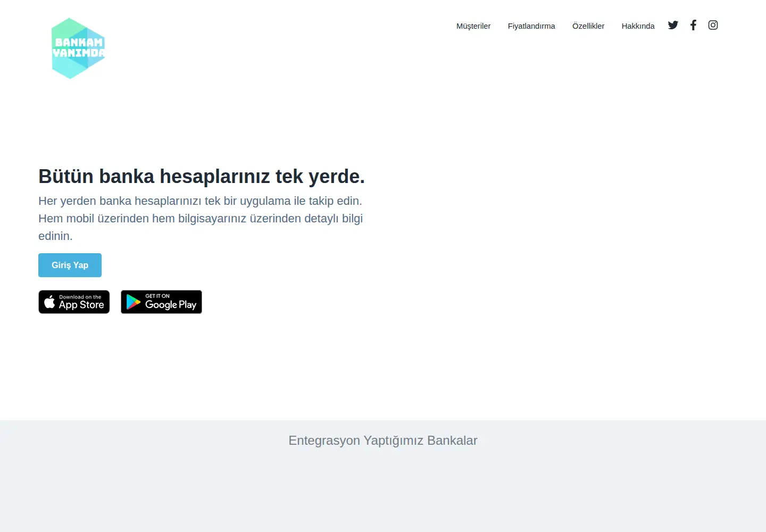
Task: Open the Hakkında nav link
Action: (638, 26)
